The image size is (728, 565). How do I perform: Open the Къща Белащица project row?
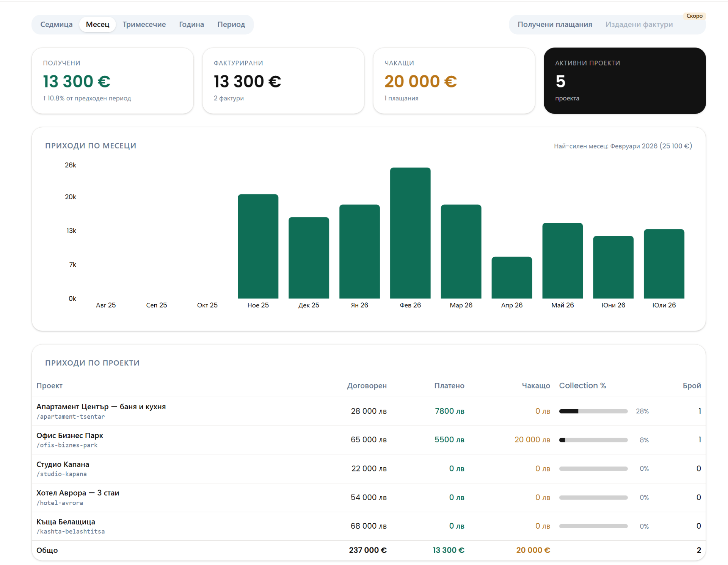[369, 526]
